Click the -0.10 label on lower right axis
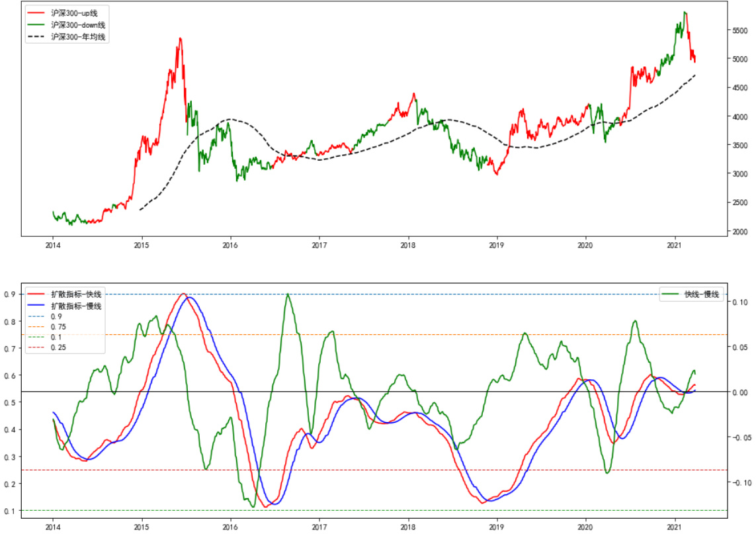 pyautogui.click(x=742, y=482)
